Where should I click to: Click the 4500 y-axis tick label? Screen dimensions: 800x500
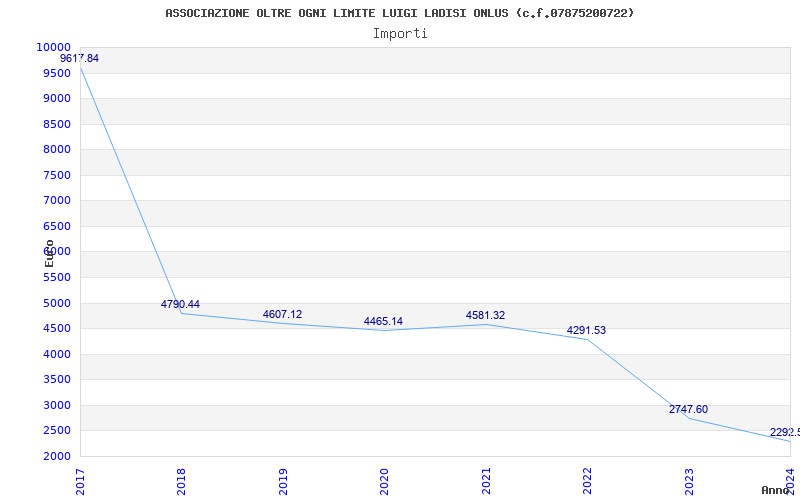click(57, 329)
